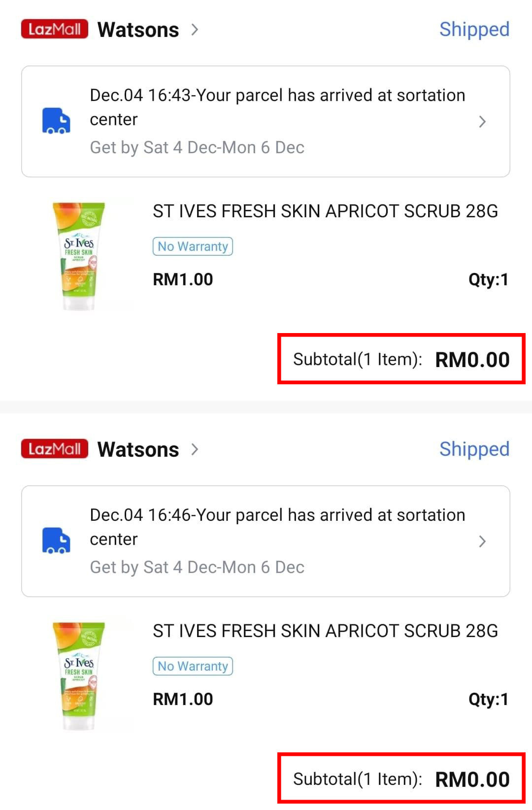
Task: Open second Watsons store via chevron arrow
Action: tap(195, 449)
